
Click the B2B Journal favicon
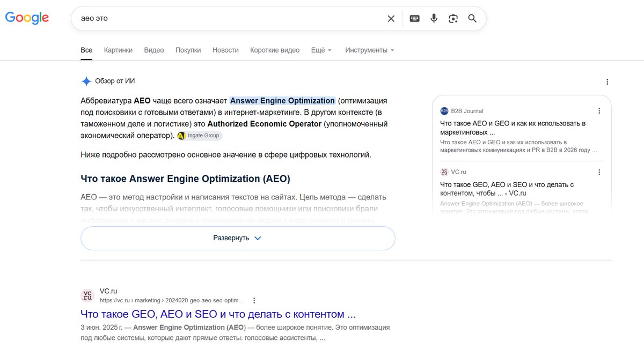[444, 111]
